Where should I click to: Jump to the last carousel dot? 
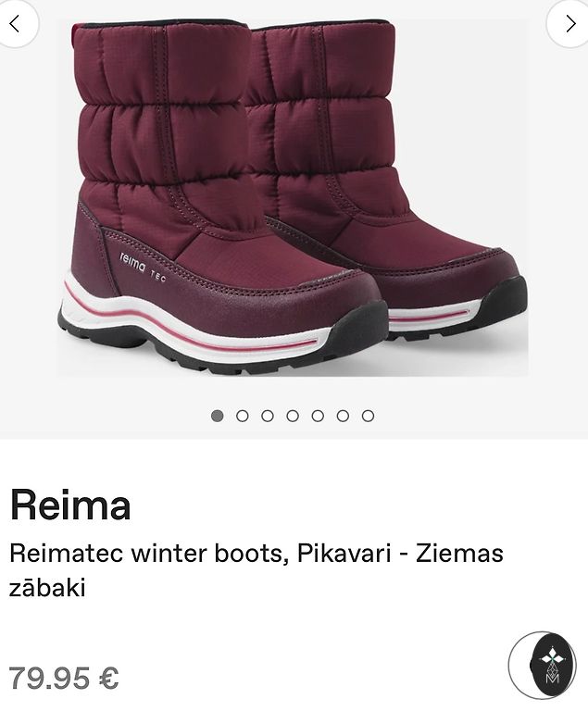click(x=368, y=416)
